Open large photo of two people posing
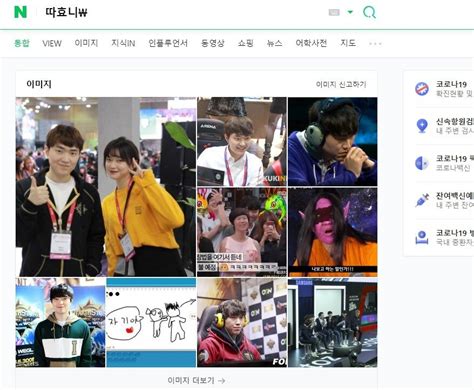The width and height of the screenshot is (474, 390). (106, 187)
